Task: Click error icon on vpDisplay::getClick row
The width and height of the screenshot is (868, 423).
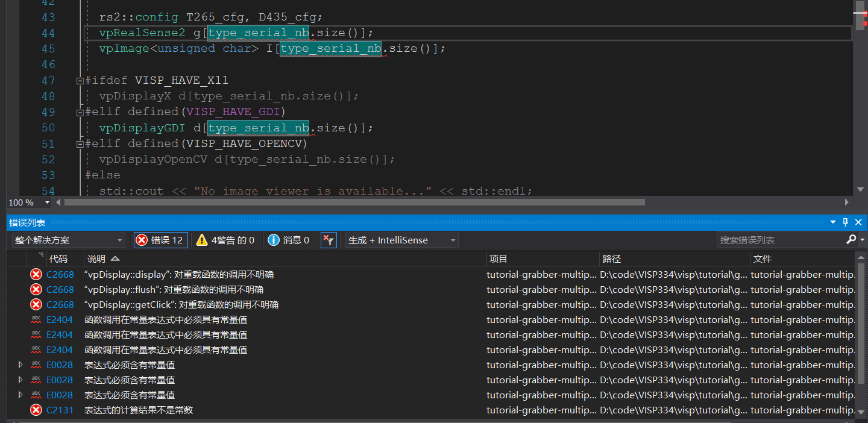Action: click(x=36, y=305)
